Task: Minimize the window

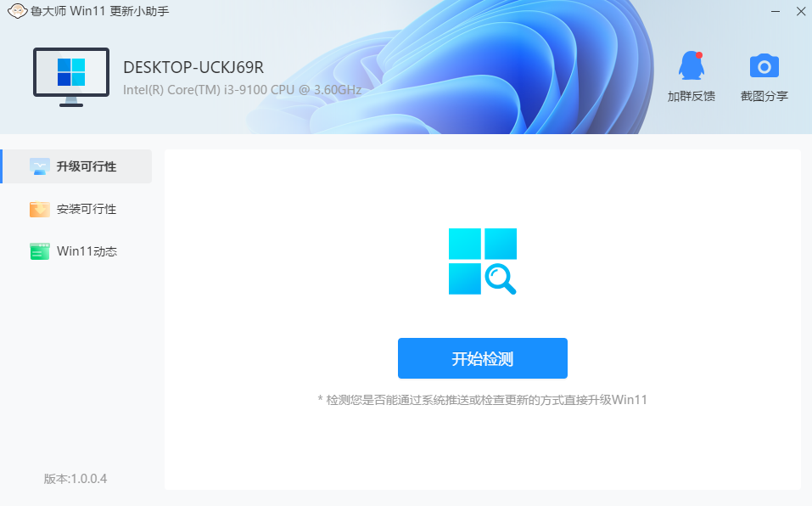Action: (776, 11)
